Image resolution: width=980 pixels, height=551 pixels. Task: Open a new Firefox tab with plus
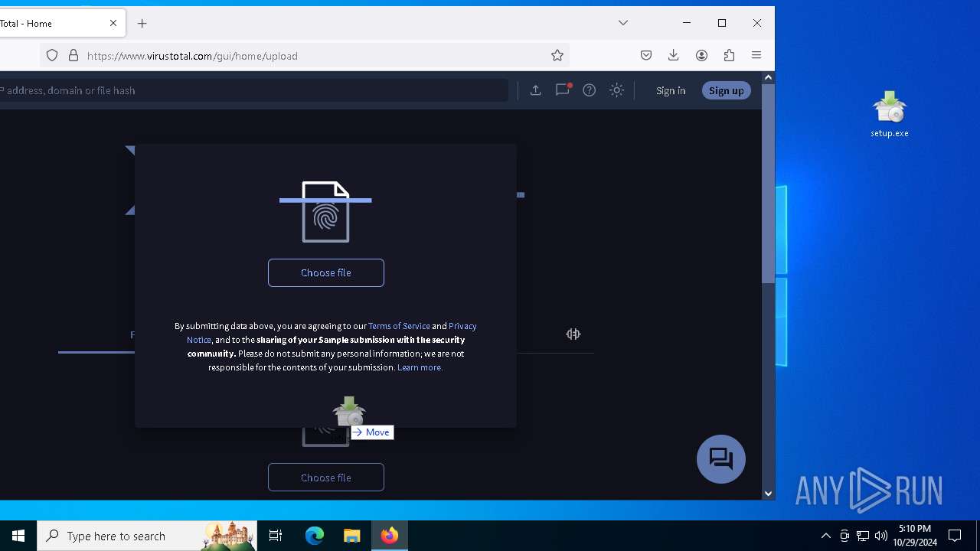tap(142, 24)
